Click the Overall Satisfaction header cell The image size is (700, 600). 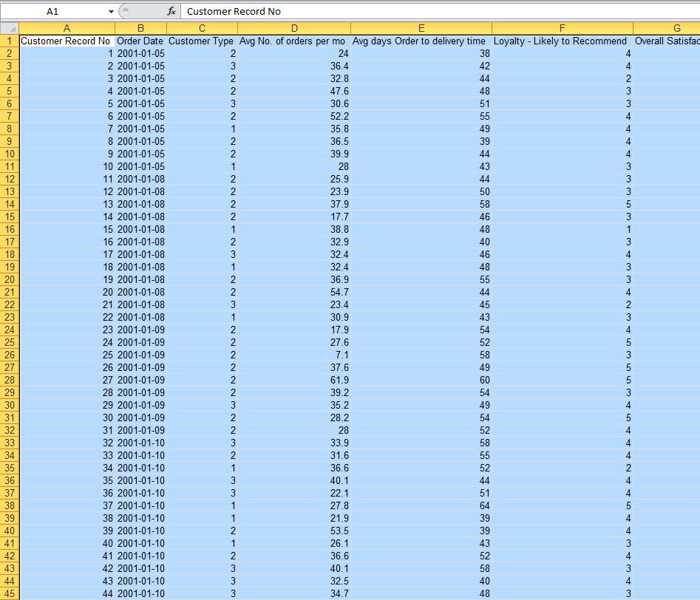click(x=667, y=41)
